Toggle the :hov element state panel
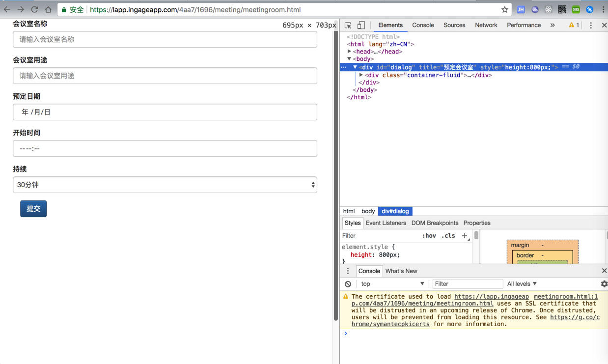Screen dimensions: 608x364 [429, 236]
